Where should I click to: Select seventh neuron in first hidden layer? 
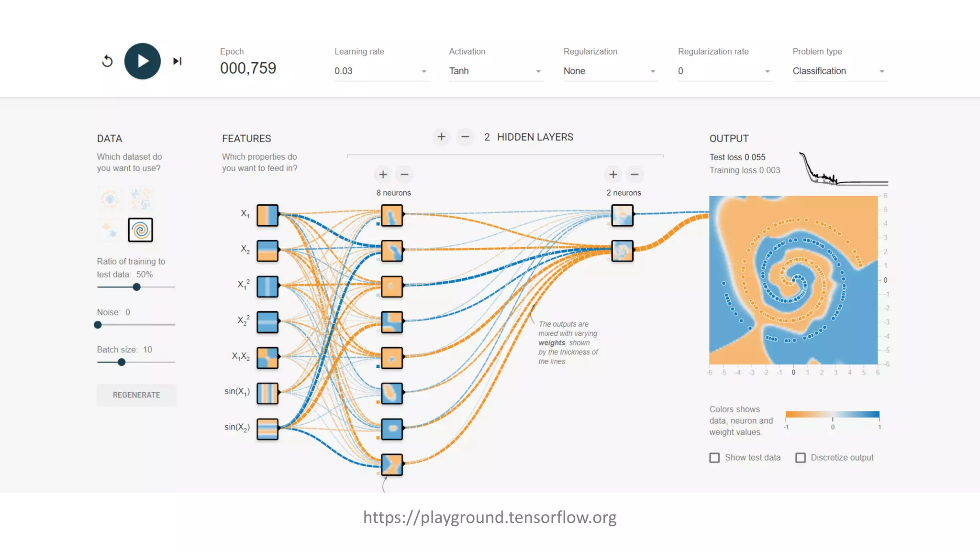click(x=392, y=429)
